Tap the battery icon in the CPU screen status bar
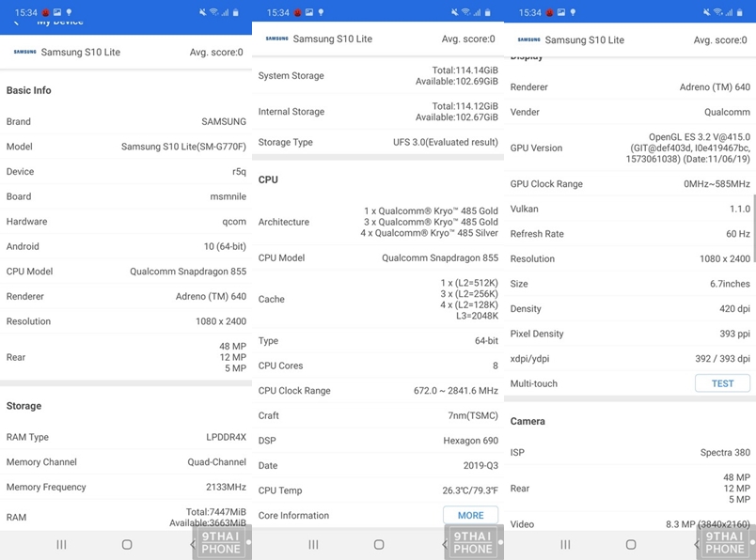The width and height of the screenshot is (756, 560). click(488, 12)
